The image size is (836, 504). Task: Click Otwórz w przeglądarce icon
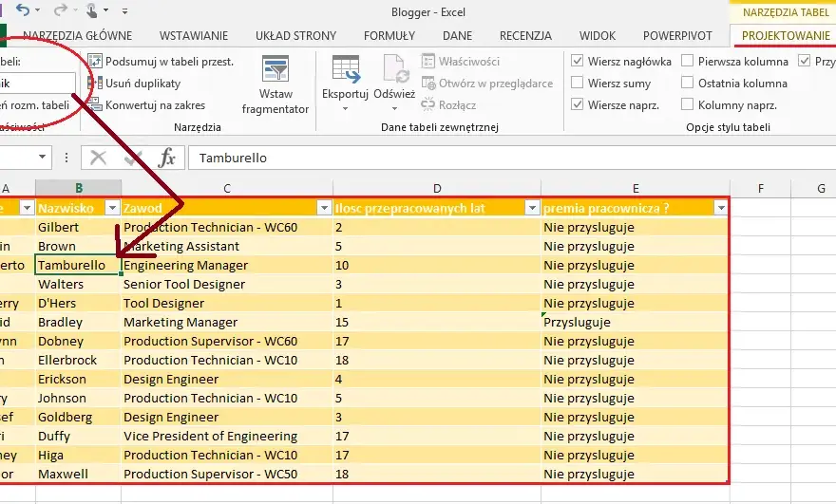428,84
